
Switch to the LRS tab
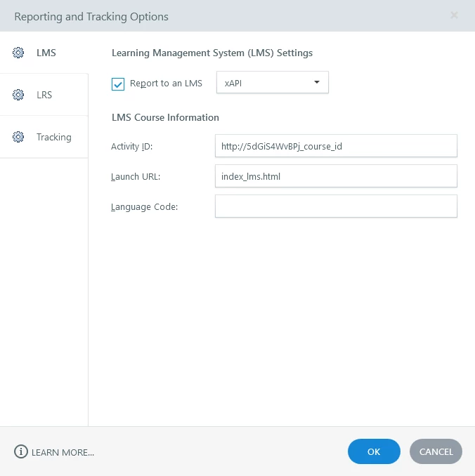(44, 95)
